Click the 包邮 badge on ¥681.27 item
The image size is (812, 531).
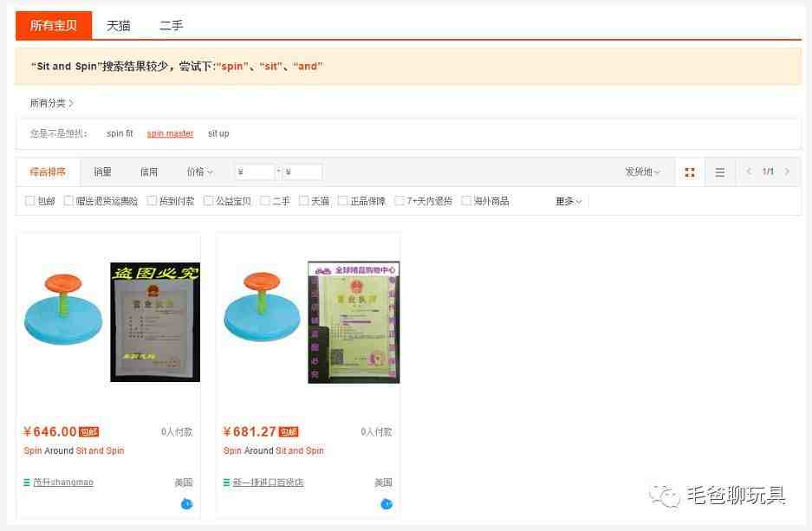(x=289, y=432)
